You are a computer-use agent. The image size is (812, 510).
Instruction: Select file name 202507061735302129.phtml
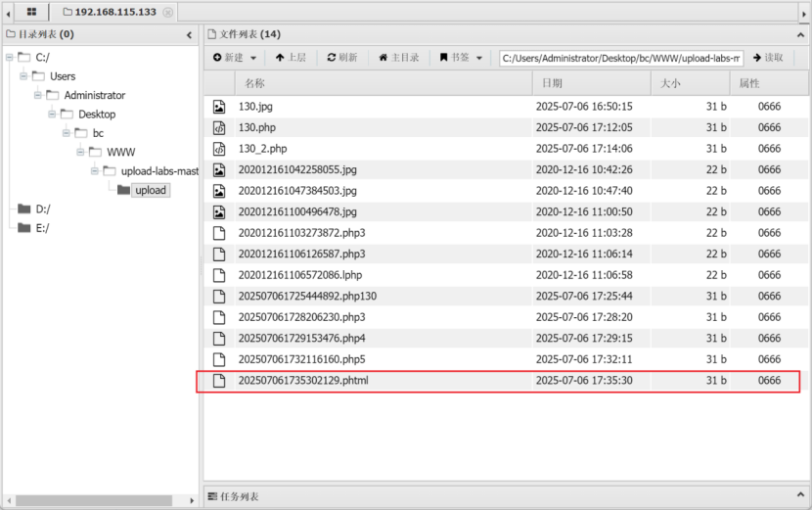click(303, 381)
